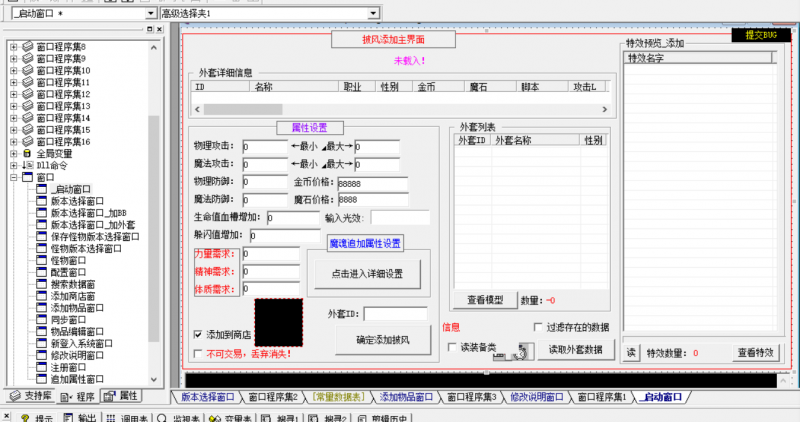
Task: Toggle the 添加到商店 checkbox
Action: pos(198,335)
